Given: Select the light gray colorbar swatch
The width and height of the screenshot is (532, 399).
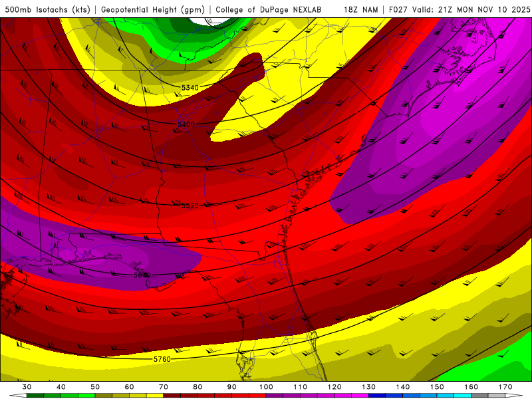Looking at the screenshot, I should 497,395.
